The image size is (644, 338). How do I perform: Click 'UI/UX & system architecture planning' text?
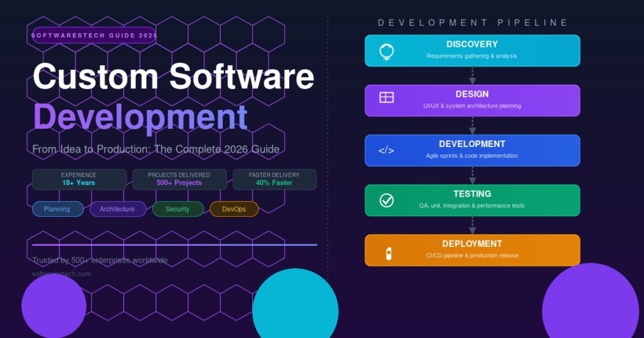(472, 106)
